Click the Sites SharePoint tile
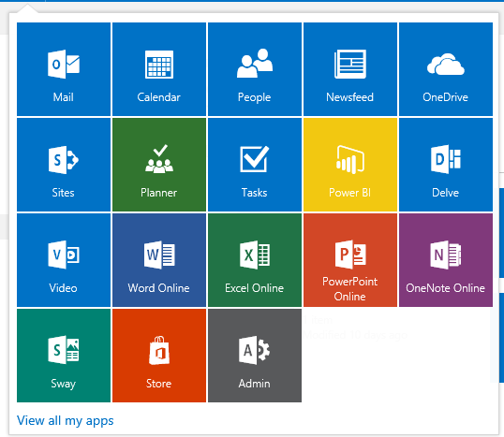Viewport: 504px width, 437px height. click(64, 165)
